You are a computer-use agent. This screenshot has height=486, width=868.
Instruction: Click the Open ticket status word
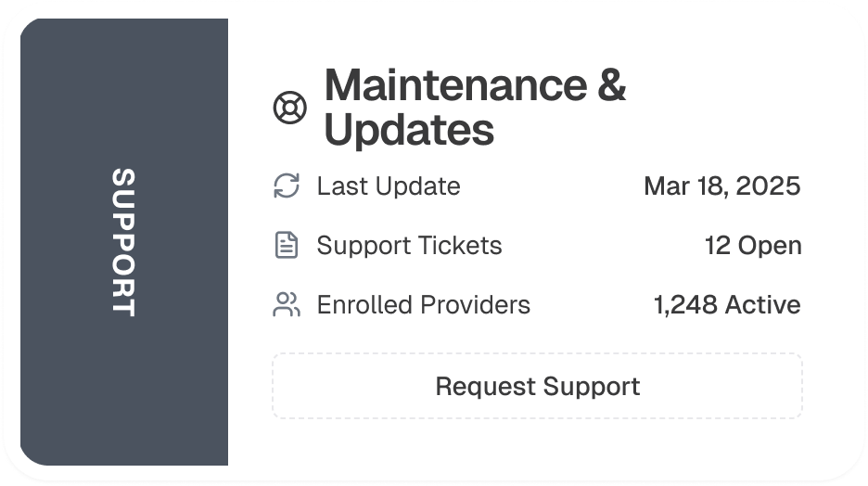[x=770, y=246]
